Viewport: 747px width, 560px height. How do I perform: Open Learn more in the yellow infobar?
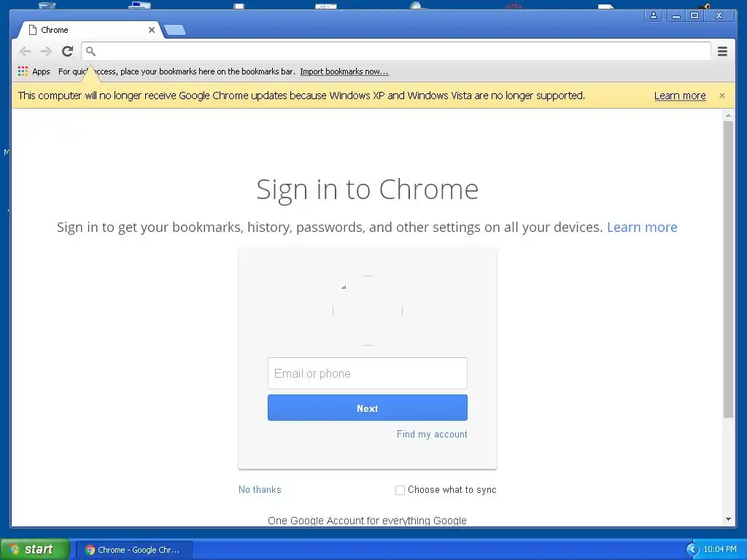(680, 96)
